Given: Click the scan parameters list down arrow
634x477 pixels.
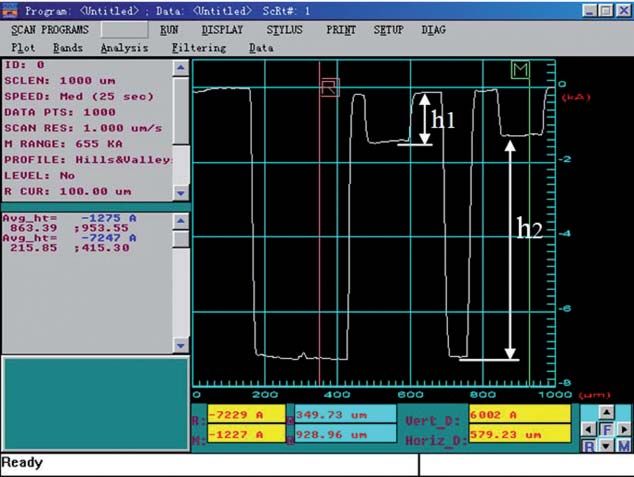Looking at the screenshot, I should tap(181, 193).
